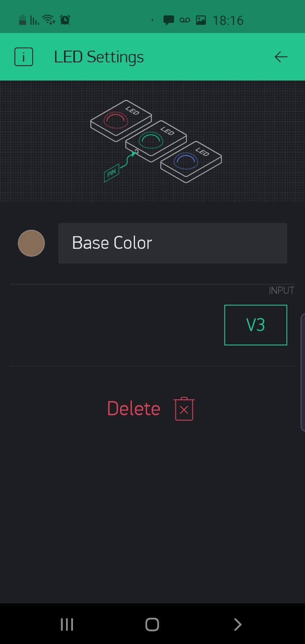This screenshot has height=644, width=305.
Task: Tap the Android home button
Action: 152,624
